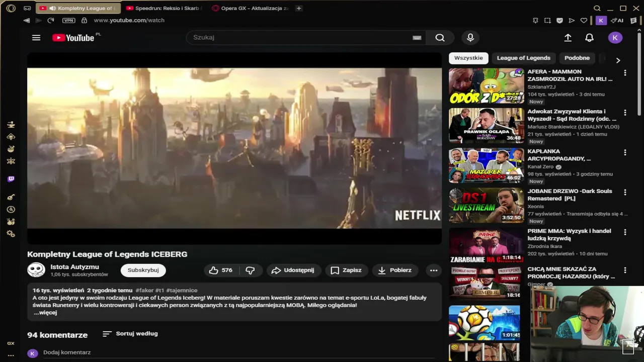Open the ad blocker shield icon

[x=559, y=21]
